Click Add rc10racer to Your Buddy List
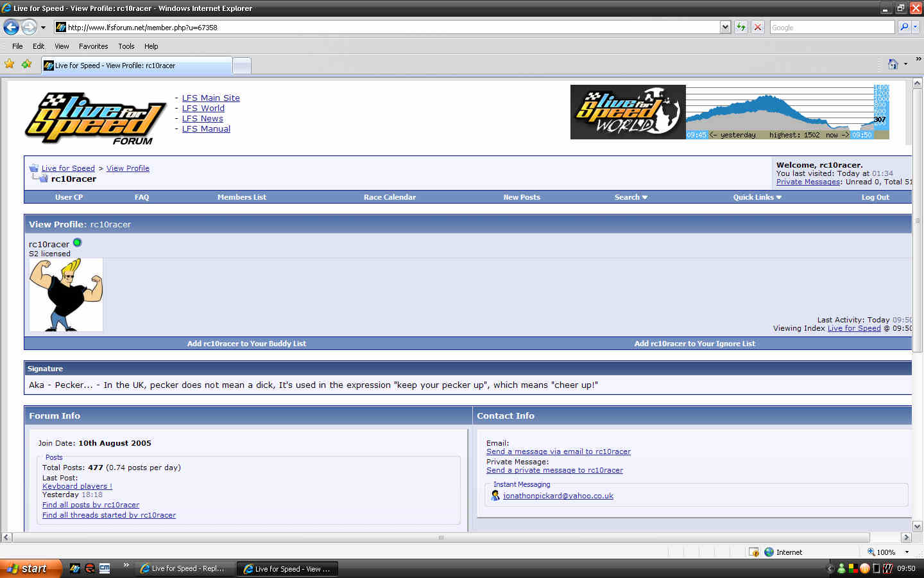 tap(246, 344)
